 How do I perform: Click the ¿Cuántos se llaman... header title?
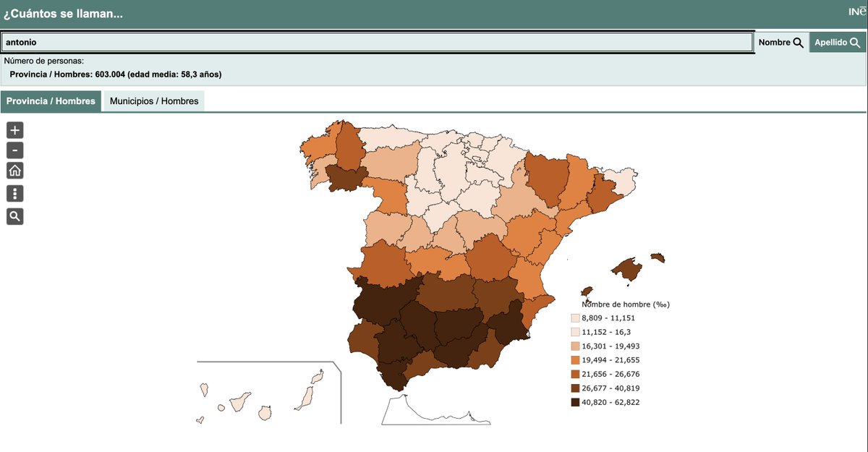point(63,14)
